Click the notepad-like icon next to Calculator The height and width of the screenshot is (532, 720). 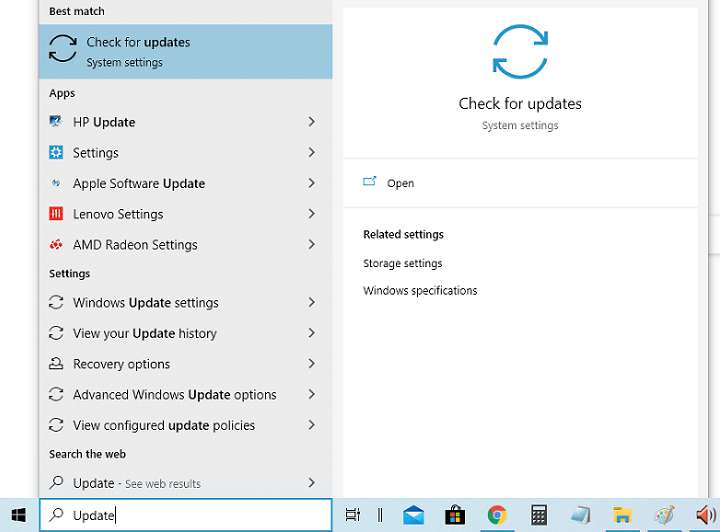pos(580,515)
